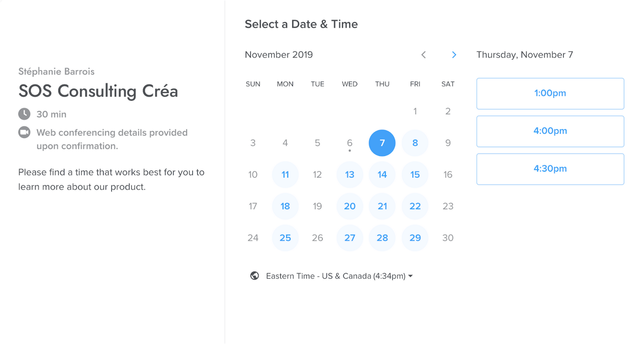This screenshot has width=644, height=344.
Task: Pick Thursday November 14
Action: coord(382,174)
